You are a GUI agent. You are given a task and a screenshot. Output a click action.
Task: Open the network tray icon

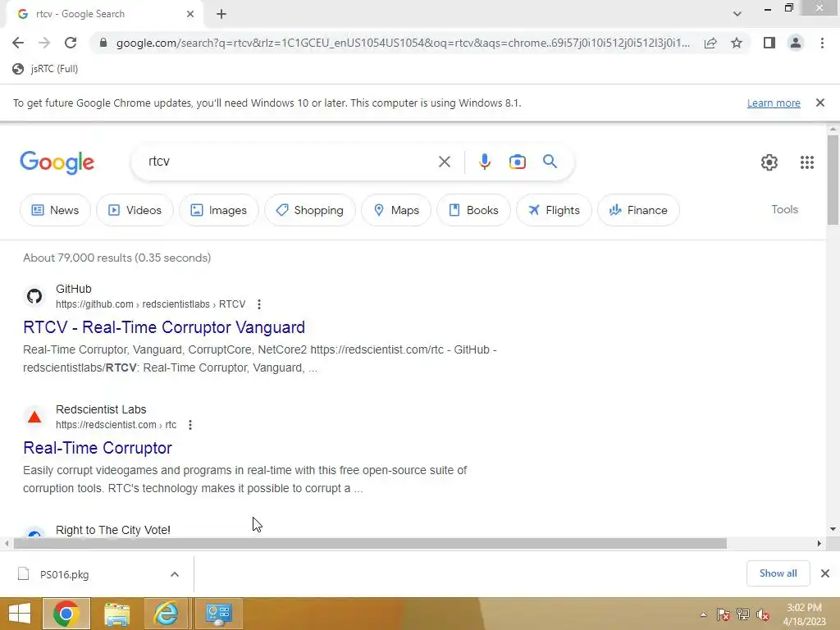coord(743,614)
